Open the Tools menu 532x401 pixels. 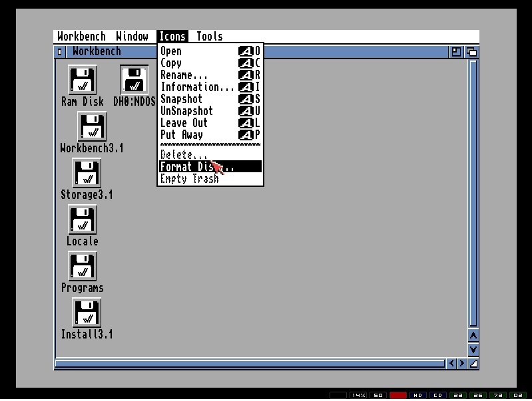coord(209,37)
